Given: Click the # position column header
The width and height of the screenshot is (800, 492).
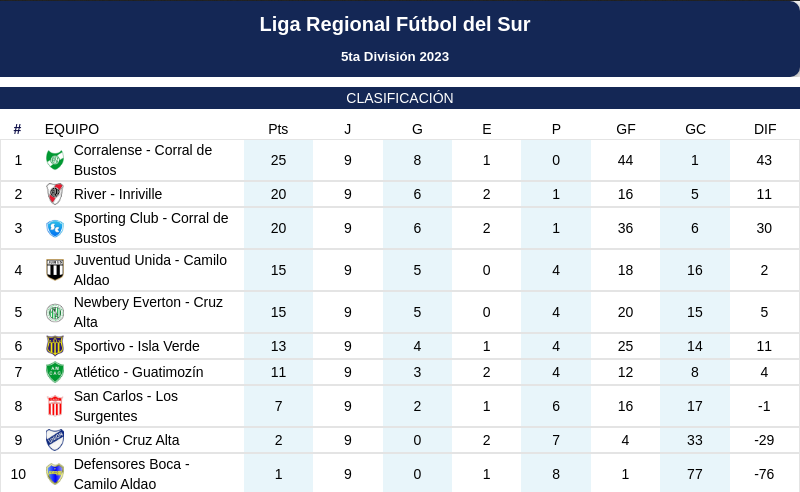Looking at the screenshot, I should point(17,129).
